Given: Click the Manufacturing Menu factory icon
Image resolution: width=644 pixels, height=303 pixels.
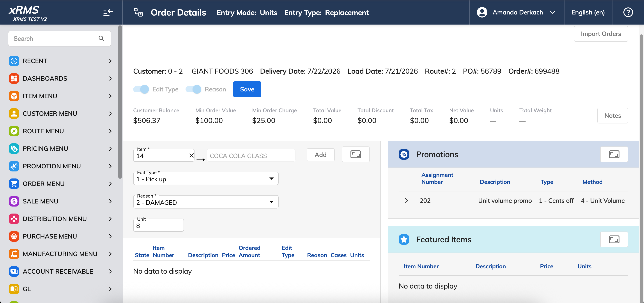Looking at the screenshot, I should [14, 253].
